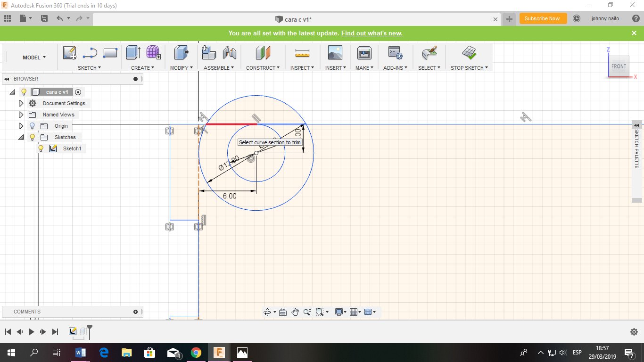644x362 pixels.
Task: Click the Zoom magnifier icon
Action: [x=307, y=312]
